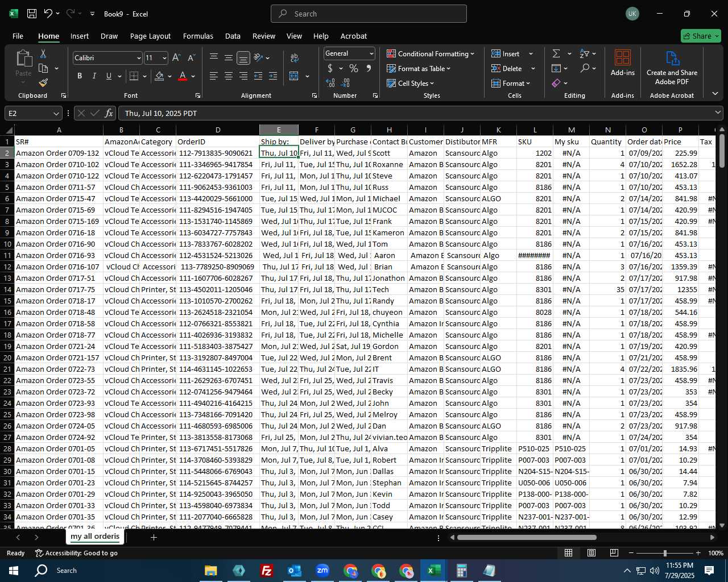Open the General number format dropdown
Viewport: 728px width, 582px height.
point(371,53)
